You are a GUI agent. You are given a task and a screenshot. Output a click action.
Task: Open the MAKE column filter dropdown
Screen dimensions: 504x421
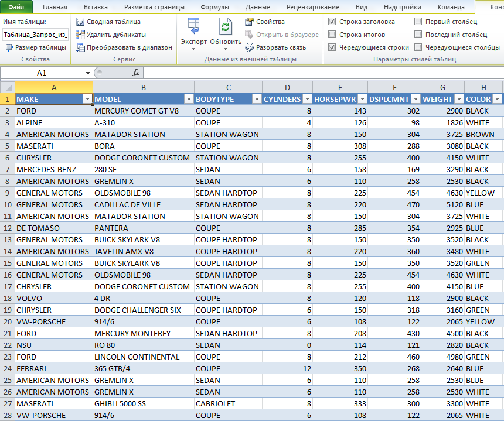87,97
